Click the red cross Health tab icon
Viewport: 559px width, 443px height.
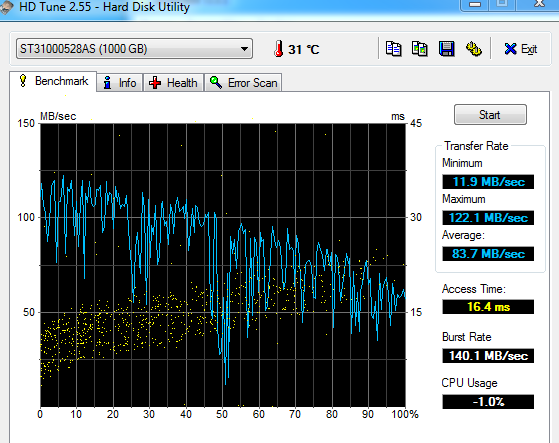155,83
